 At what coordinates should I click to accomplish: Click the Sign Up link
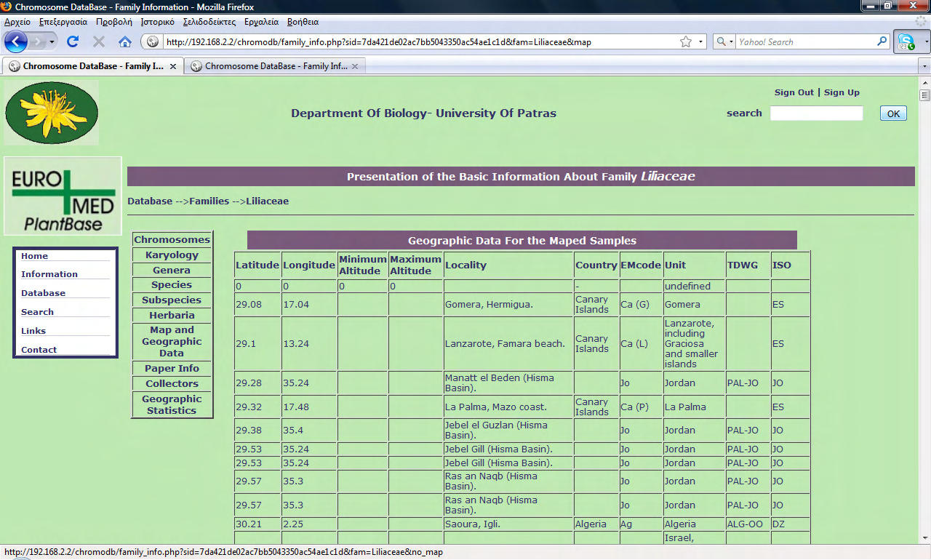click(842, 92)
